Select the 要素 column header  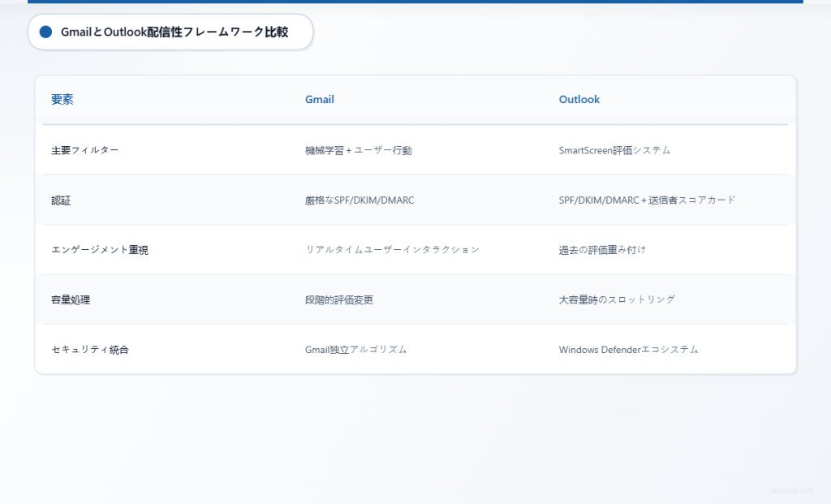point(63,99)
